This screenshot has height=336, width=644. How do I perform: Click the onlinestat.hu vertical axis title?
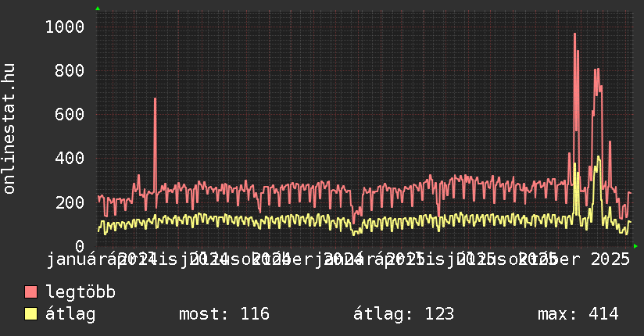[9, 129]
